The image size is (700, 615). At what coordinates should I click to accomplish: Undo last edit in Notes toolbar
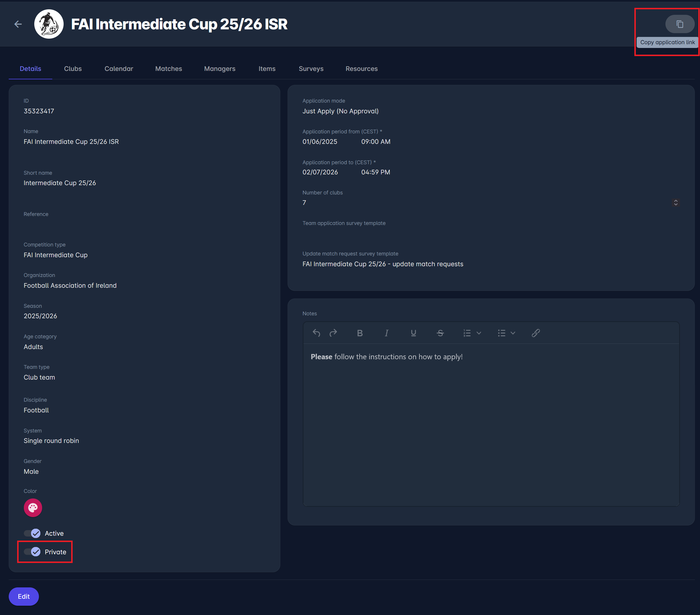click(x=316, y=333)
